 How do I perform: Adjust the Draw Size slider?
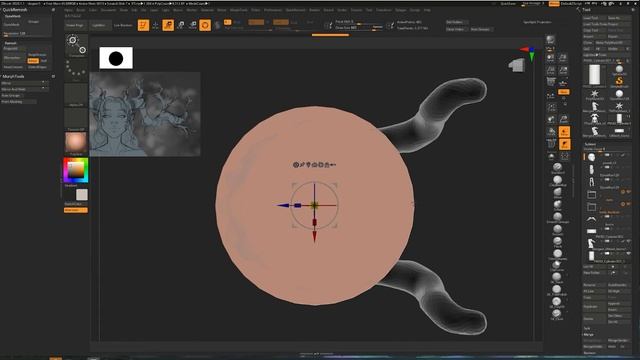359,28
